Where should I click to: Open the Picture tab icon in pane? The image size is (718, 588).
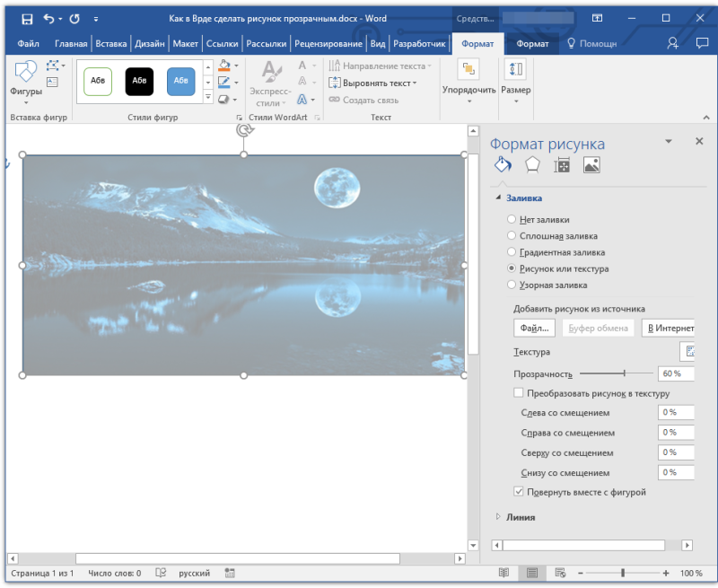click(x=591, y=165)
